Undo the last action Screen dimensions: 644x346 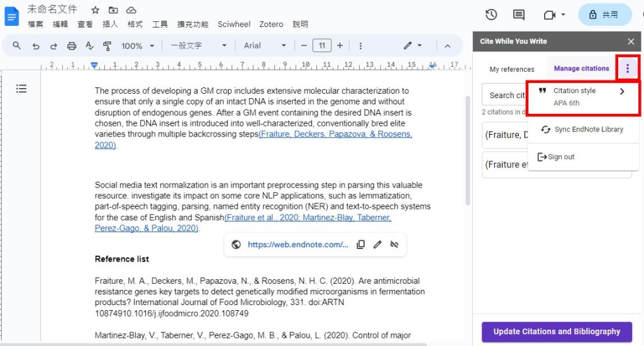pos(36,46)
